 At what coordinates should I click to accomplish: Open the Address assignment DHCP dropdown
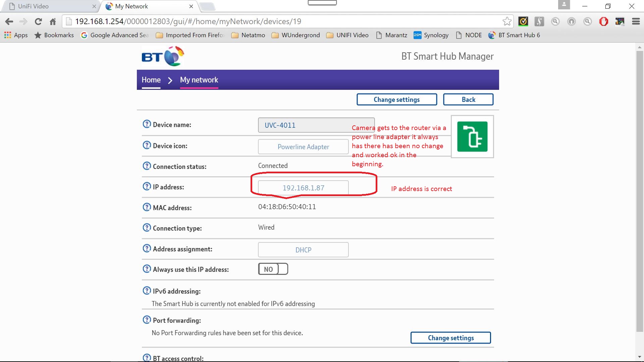[303, 250]
